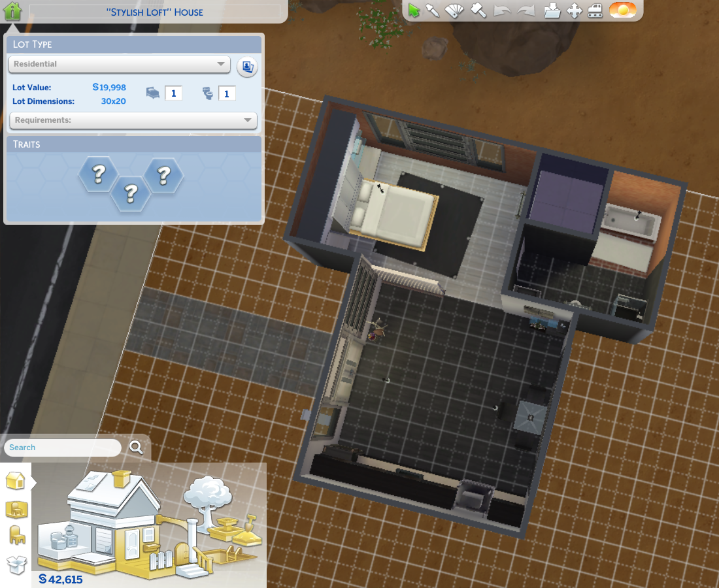719x588 pixels.
Task: Click the Search input field
Action: coord(63,448)
